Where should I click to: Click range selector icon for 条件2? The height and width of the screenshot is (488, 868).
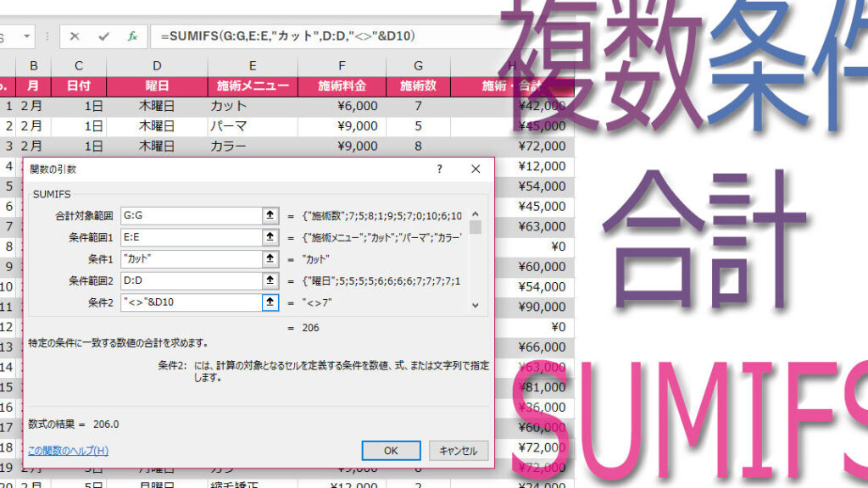270,302
